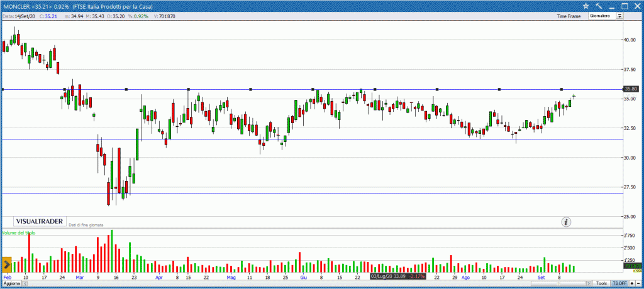
Task: Click the closing price 'C: 35.21' value
Action: tap(48, 16)
